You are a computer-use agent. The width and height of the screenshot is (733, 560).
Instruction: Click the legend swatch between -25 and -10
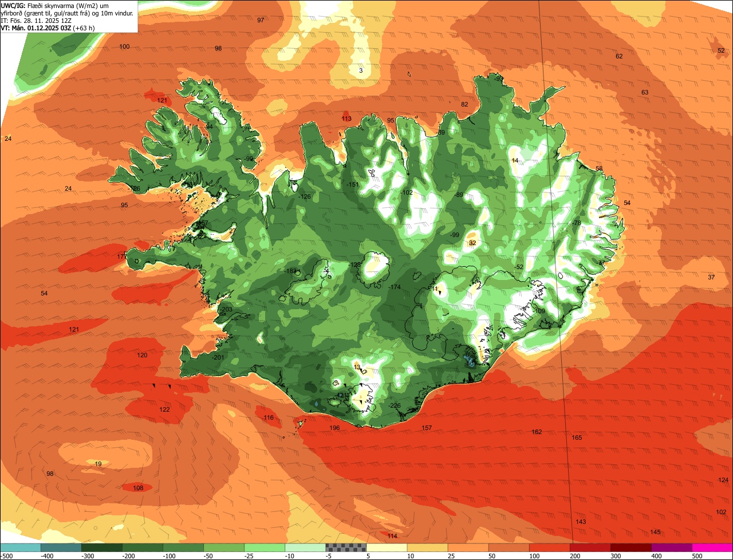(x=265, y=547)
